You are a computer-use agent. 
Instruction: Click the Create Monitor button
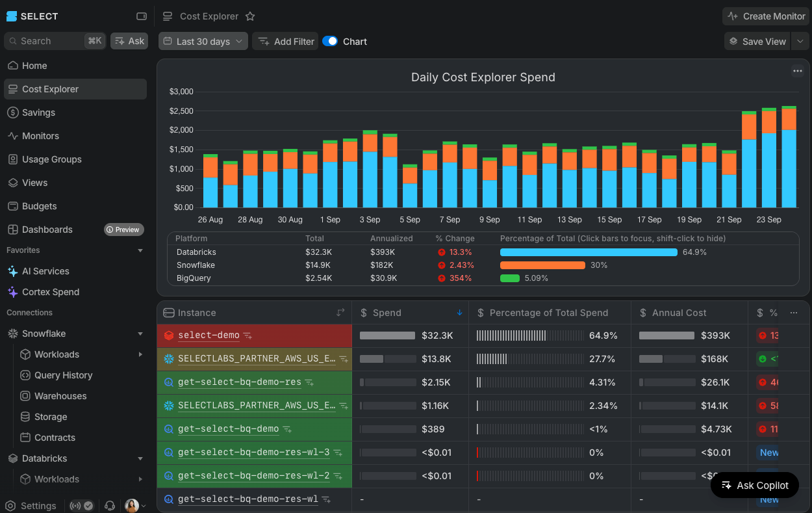pyautogui.click(x=767, y=16)
